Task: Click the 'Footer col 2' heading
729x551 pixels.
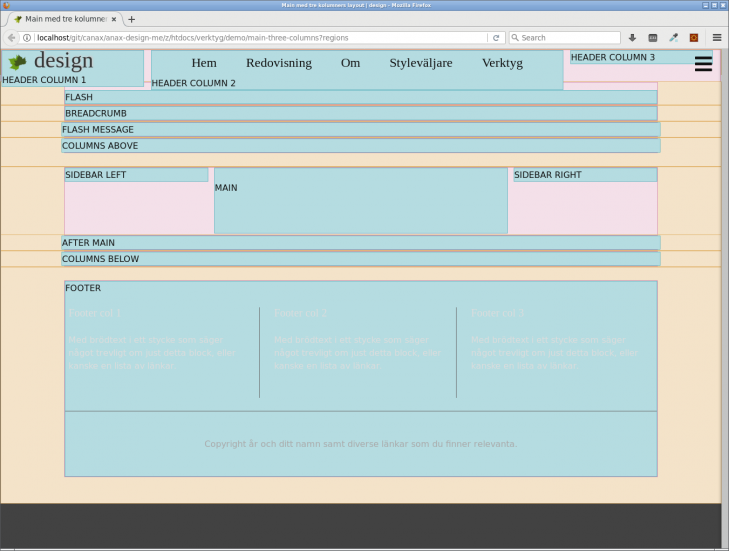Action: click(x=301, y=313)
